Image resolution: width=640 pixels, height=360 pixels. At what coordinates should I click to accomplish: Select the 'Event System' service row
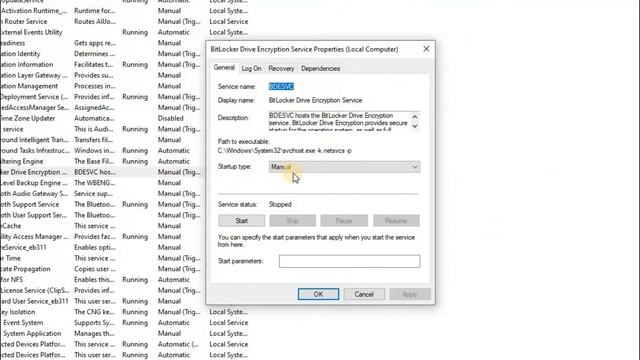point(124,323)
